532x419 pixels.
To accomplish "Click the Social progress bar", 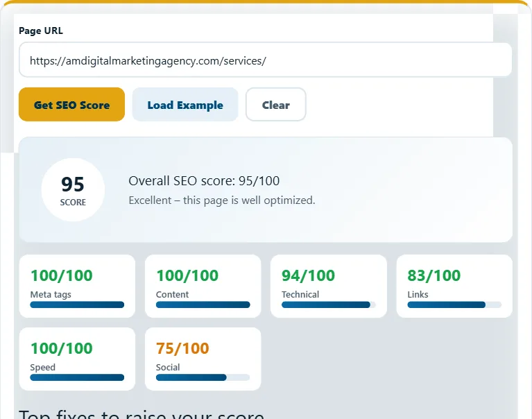I will coord(203,377).
